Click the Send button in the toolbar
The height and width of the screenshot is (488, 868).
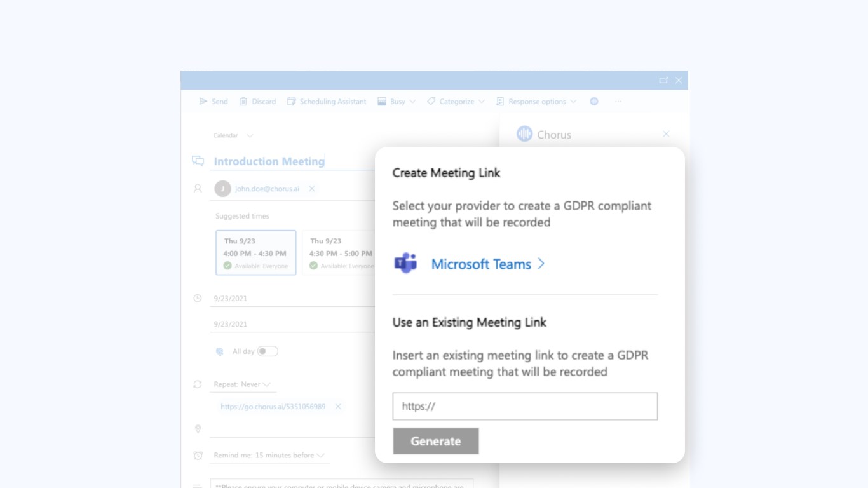click(214, 102)
